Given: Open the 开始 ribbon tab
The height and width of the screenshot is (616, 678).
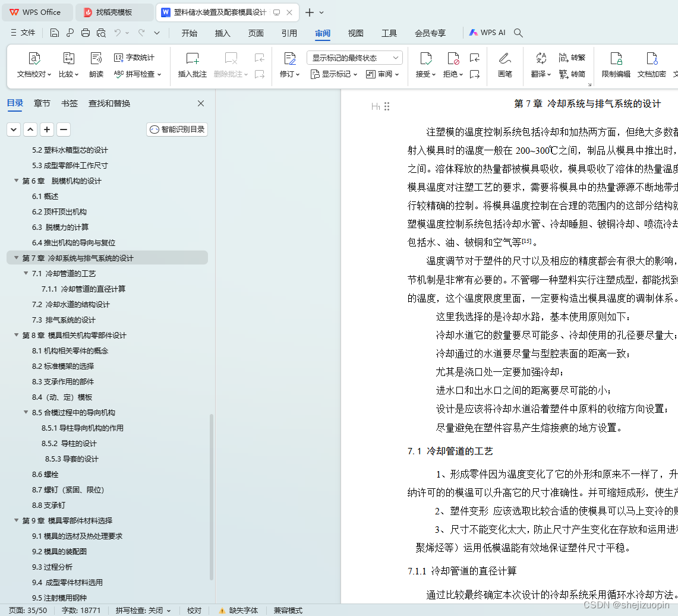Looking at the screenshot, I should [190, 33].
